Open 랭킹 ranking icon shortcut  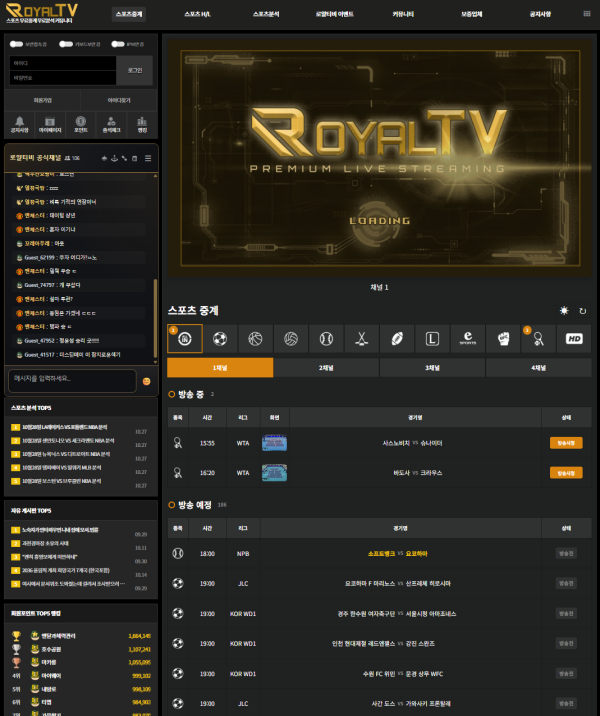click(142, 125)
